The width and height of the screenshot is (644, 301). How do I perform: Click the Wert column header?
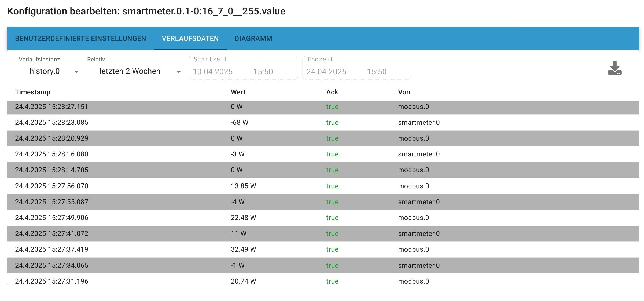[238, 92]
